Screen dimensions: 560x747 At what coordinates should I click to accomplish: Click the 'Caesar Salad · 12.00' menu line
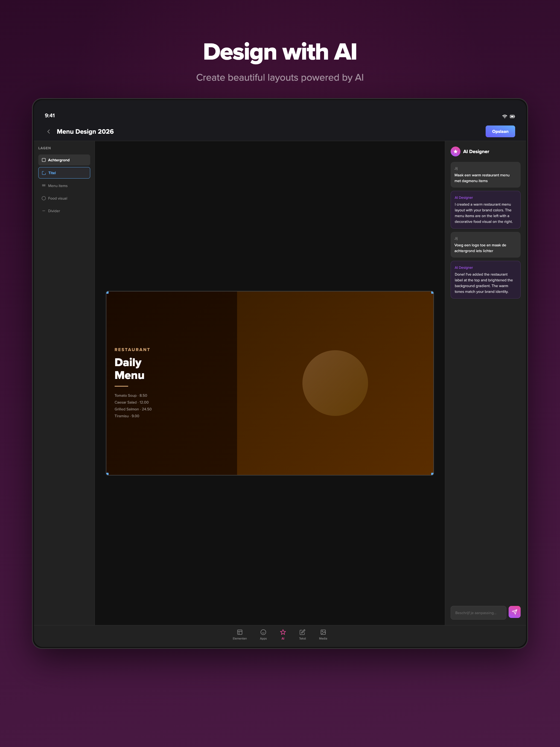click(x=132, y=402)
